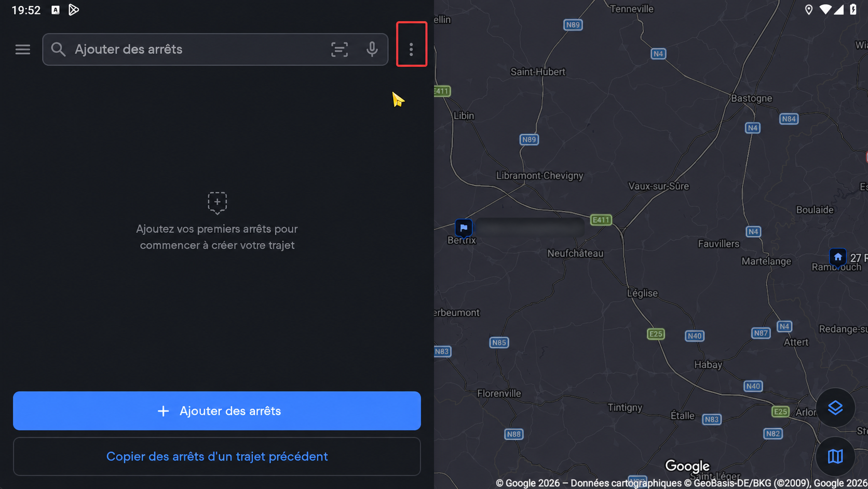Open the hamburger navigation menu

click(x=22, y=49)
